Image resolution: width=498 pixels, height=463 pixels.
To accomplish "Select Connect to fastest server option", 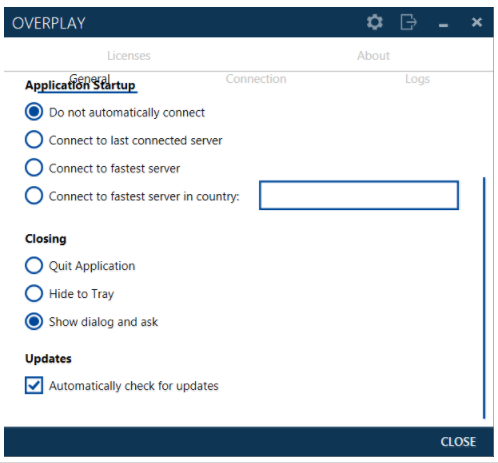I will pyautogui.click(x=102, y=168).
